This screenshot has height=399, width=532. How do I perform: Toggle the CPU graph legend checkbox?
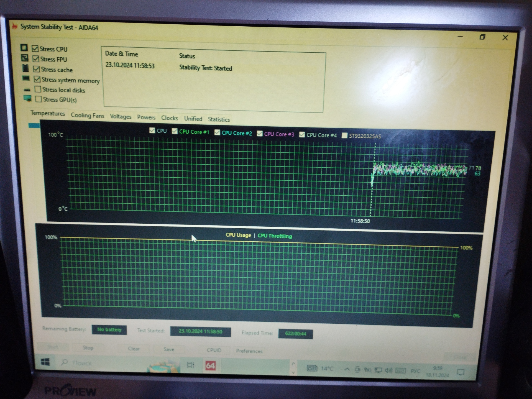(152, 130)
